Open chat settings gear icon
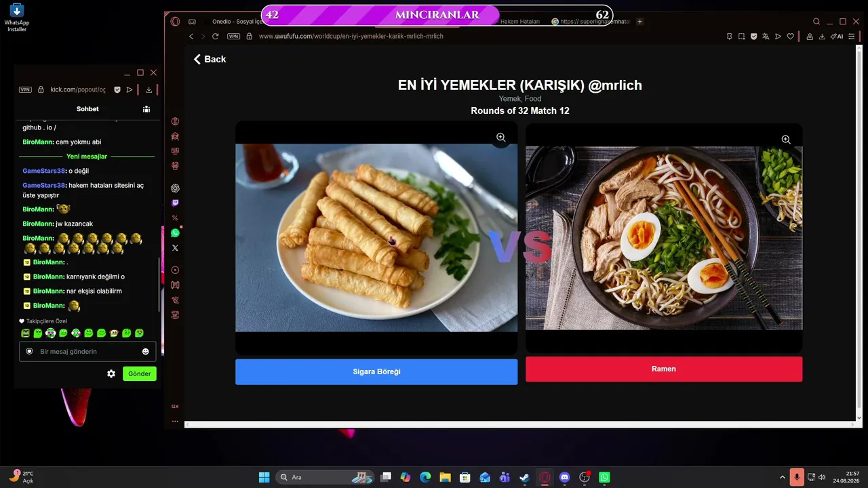The height and width of the screenshot is (488, 868). click(111, 373)
